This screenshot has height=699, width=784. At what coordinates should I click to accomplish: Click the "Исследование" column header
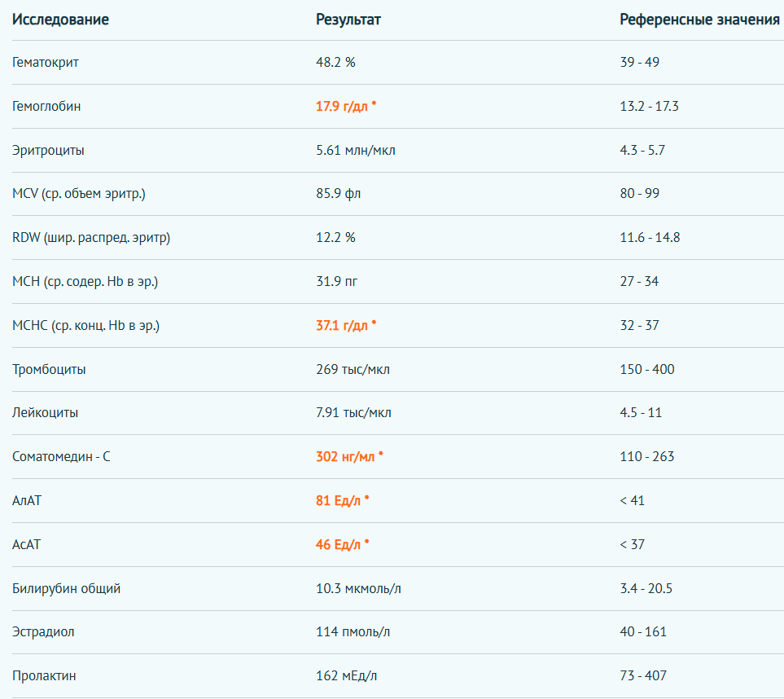coord(60,20)
